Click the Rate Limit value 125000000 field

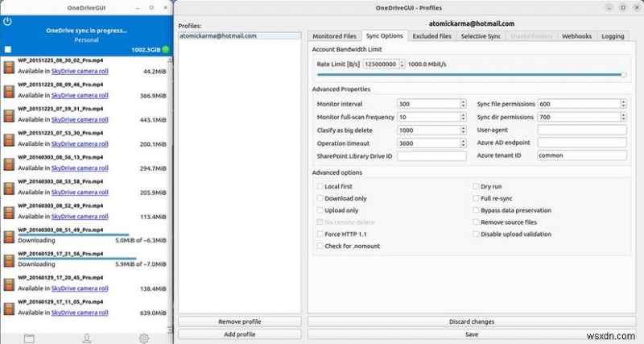click(x=381, y=64)
